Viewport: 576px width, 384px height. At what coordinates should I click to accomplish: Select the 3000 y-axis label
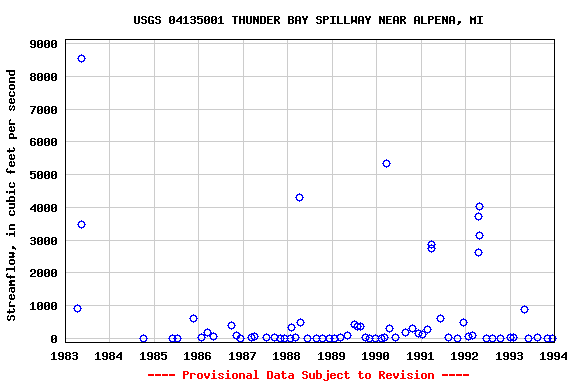(x=43, y=241)
